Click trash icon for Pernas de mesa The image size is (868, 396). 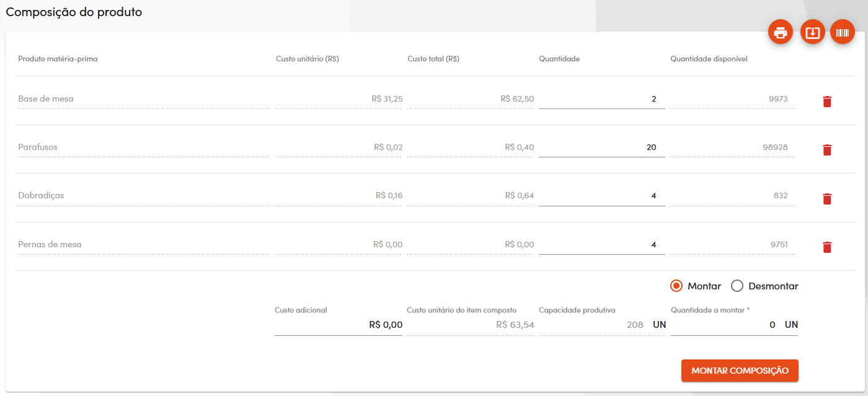point(826,247)
